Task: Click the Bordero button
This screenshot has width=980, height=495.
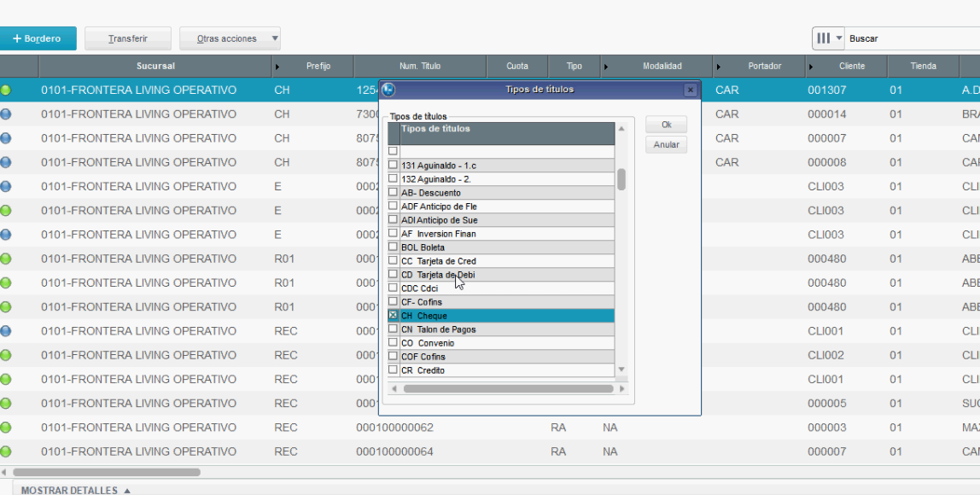Action: click(37, 38)
